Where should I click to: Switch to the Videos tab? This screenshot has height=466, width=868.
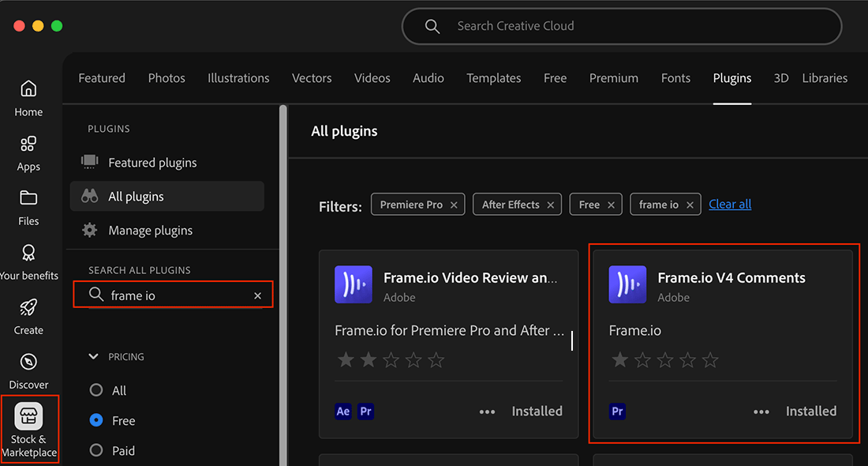372,78
